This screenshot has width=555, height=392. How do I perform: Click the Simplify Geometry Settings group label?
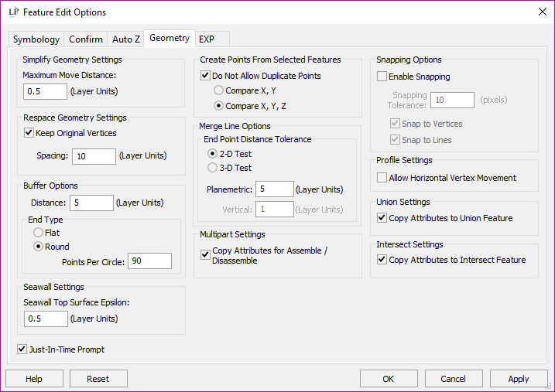pos(72,60)
